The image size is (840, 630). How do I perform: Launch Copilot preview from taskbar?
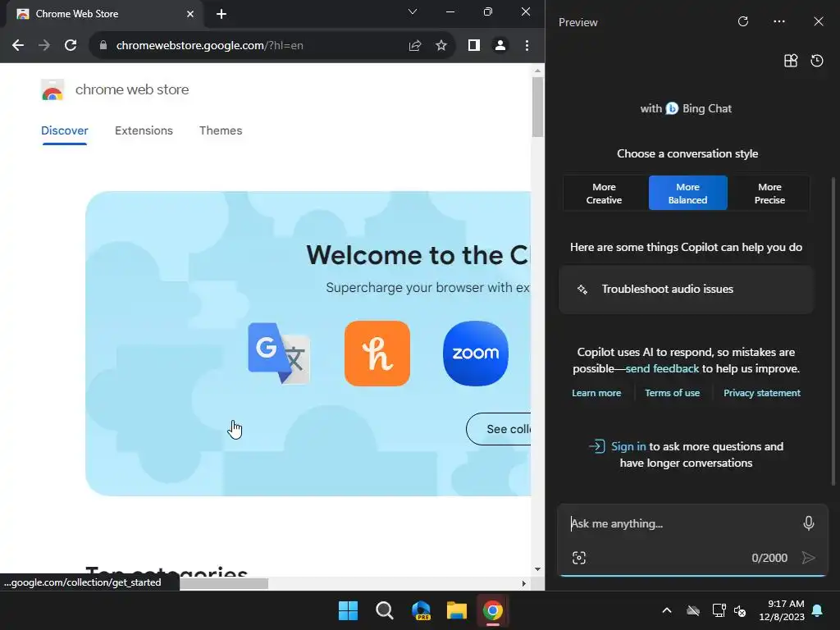(x=421, y=610)
